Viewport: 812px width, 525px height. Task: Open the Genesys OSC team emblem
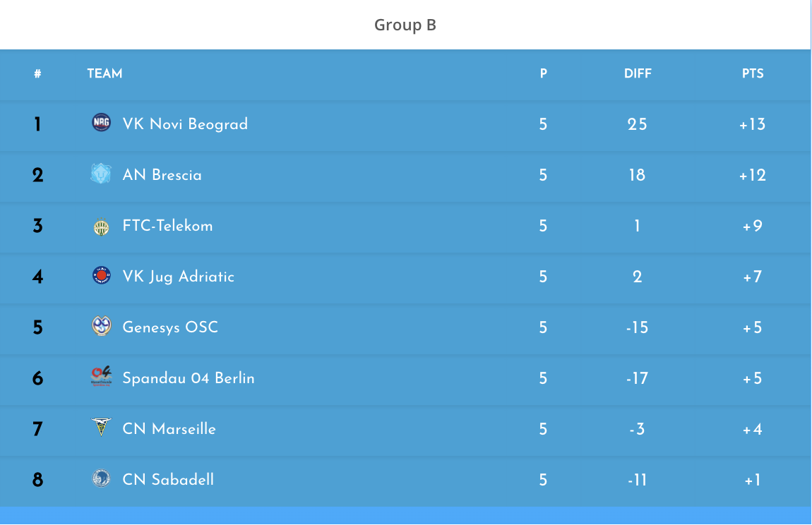tap(101, 326)
